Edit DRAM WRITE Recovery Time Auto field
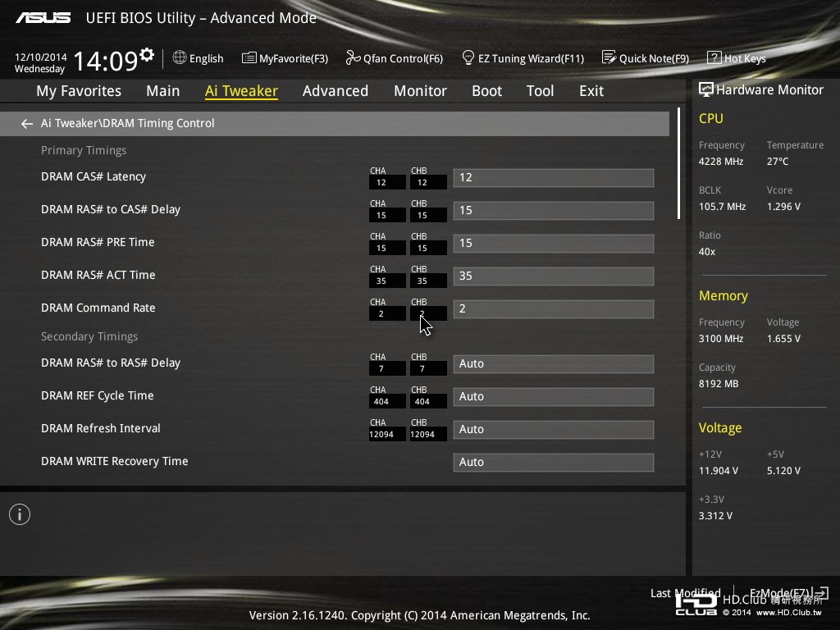 point(554,463)
